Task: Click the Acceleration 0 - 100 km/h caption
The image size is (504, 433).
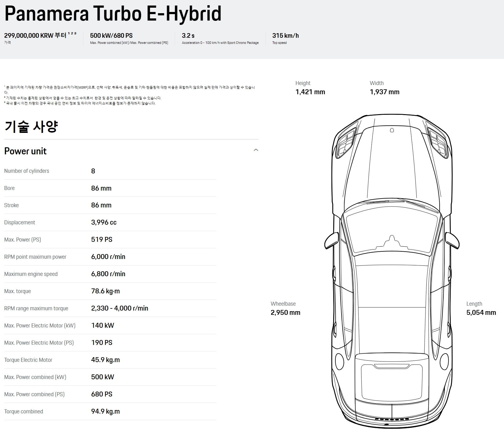Action: click(x=220, y=43)
